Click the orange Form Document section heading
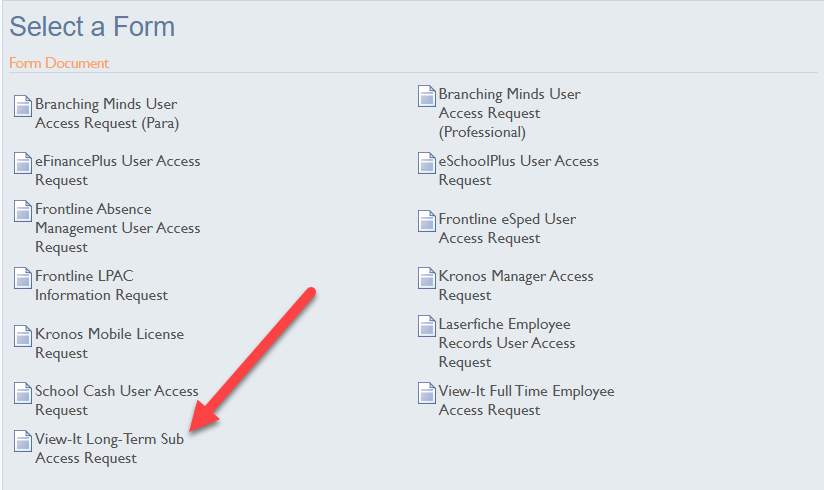The height and width of the screenshot is (490, 824). tap(59, 63)
